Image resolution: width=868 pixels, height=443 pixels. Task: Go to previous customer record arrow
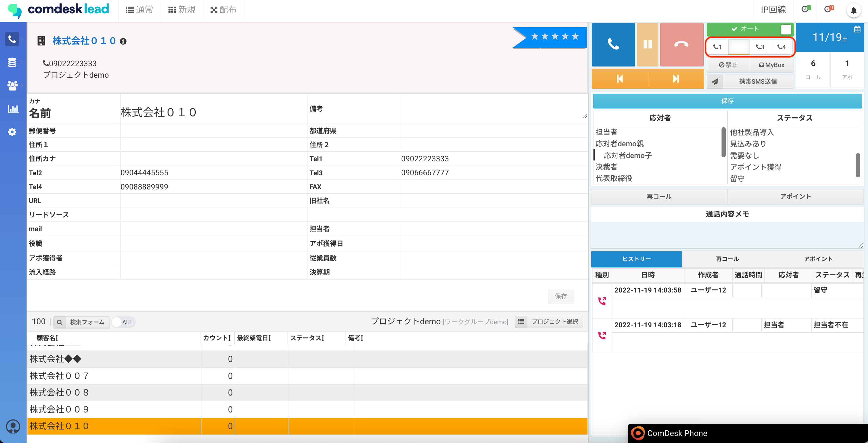click(620, 79)
